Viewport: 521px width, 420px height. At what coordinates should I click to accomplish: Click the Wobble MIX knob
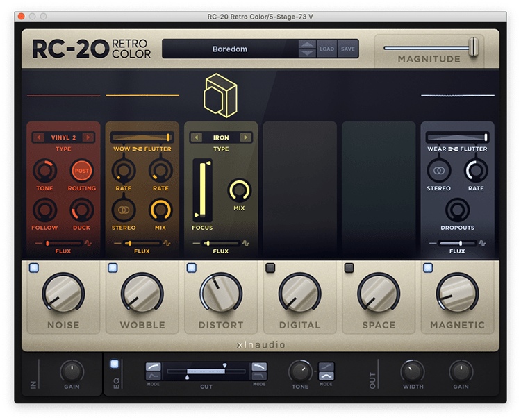[x=160, y=210]
